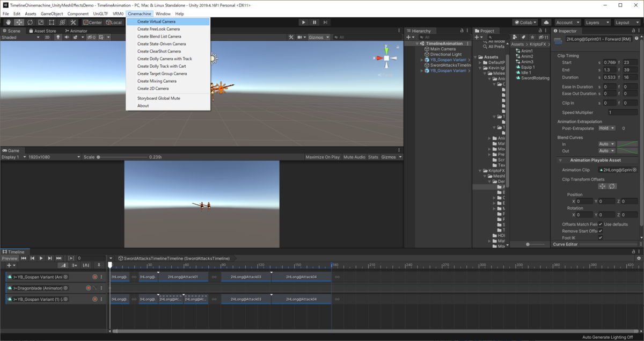Select the Rotate tool

point(30,23)
